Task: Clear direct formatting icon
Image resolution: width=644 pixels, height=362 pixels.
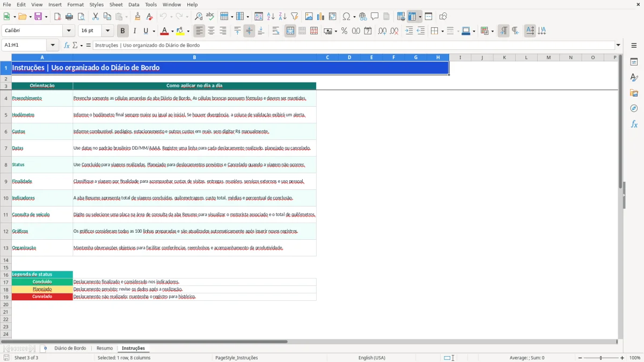Action: 150,17
